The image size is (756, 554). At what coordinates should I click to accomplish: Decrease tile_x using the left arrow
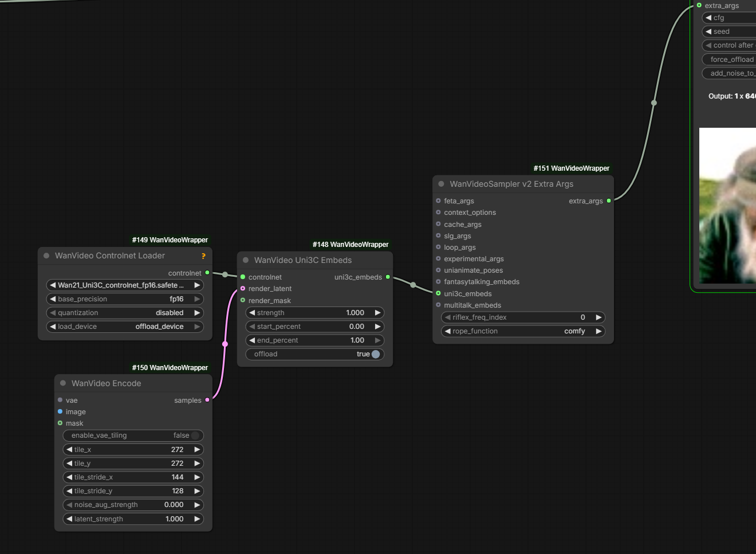pos(69,450)
